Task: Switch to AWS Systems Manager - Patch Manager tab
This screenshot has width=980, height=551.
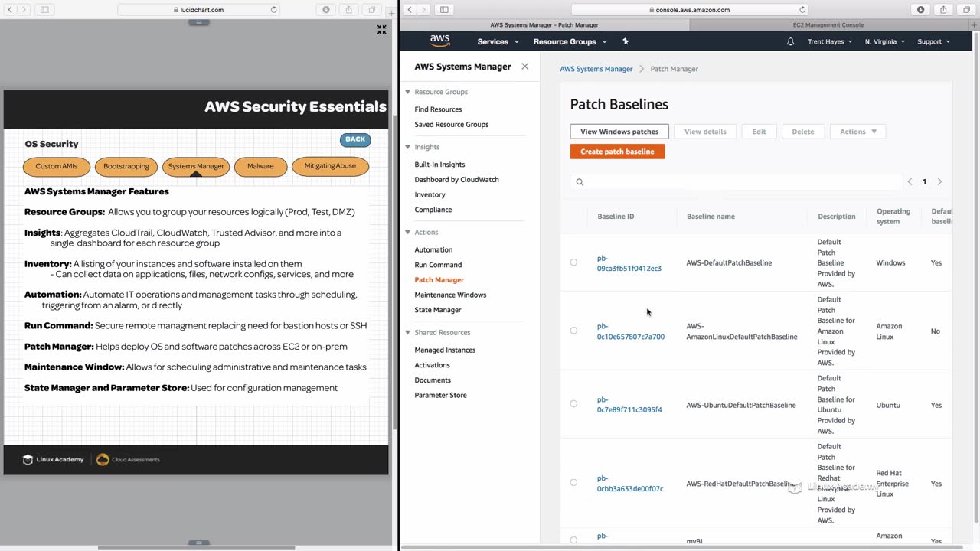Action: [x=544, y=25]
